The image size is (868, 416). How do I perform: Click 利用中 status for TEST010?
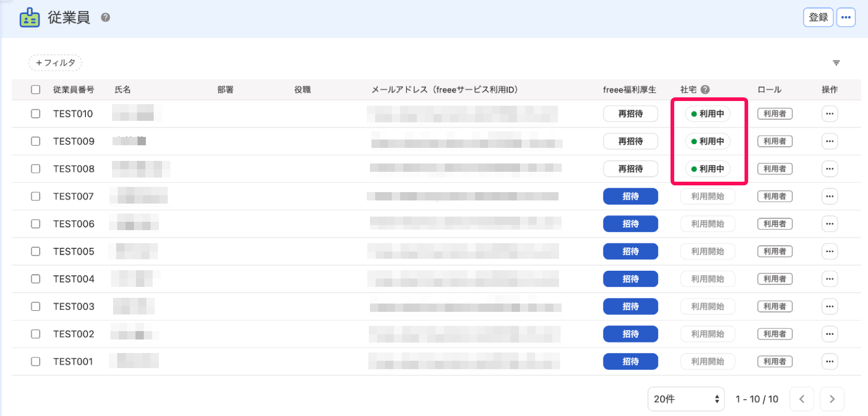[x=708, y=114]
